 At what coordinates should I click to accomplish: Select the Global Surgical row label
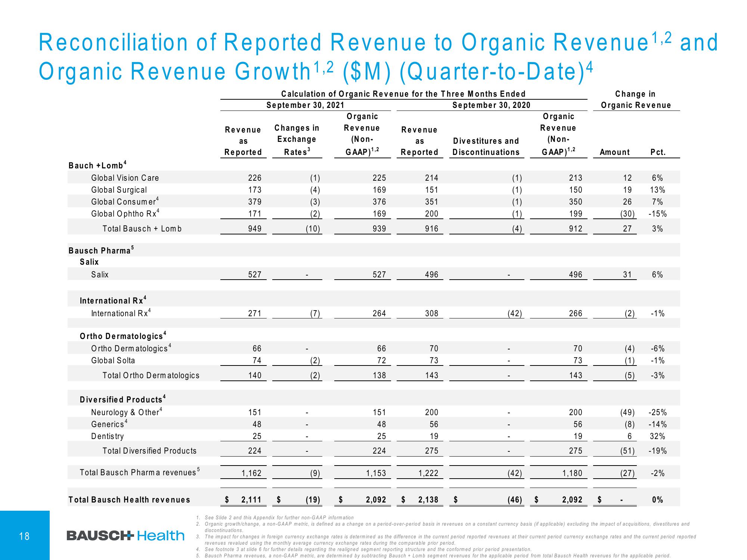click(119, 190)
